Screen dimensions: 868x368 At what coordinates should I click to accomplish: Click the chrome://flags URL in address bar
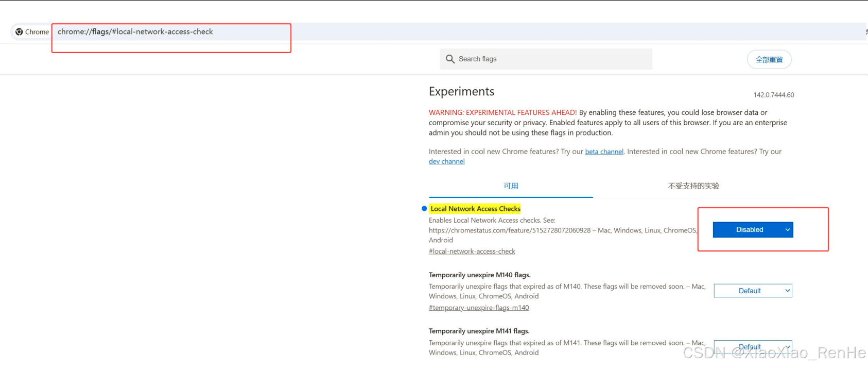[x=135, y=32]
